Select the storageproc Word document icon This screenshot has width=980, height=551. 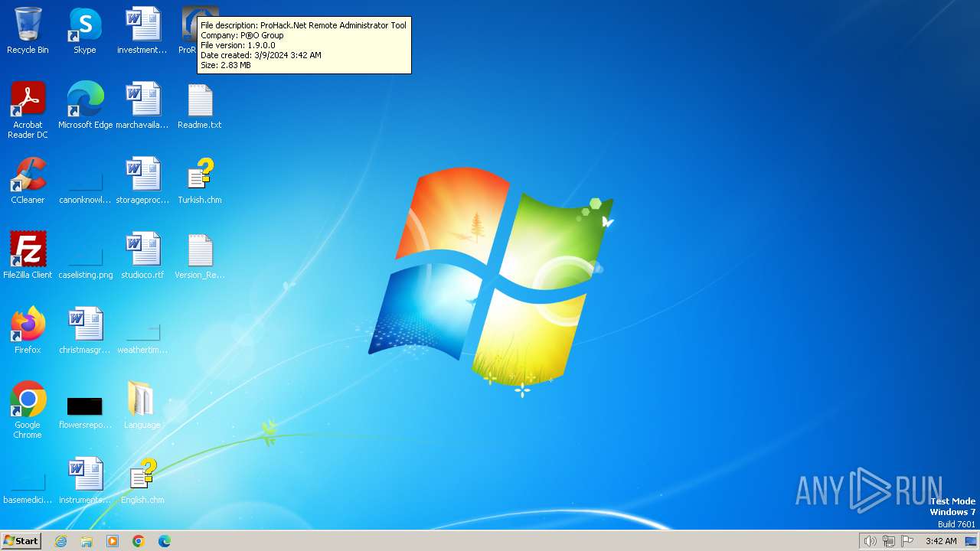142,181
